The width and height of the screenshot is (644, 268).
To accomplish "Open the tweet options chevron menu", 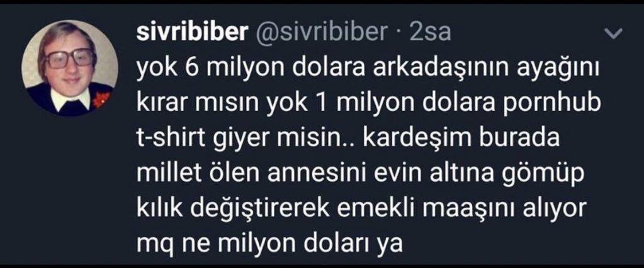I will click(614, 34).
